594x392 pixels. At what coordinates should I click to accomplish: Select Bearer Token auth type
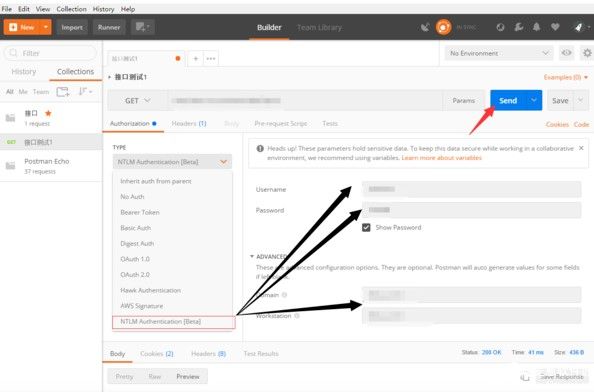140,212
